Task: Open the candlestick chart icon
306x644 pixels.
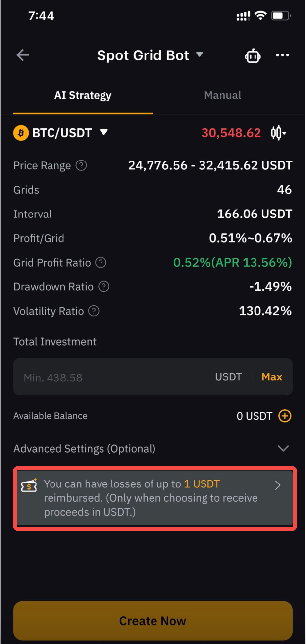Action: 278,133
